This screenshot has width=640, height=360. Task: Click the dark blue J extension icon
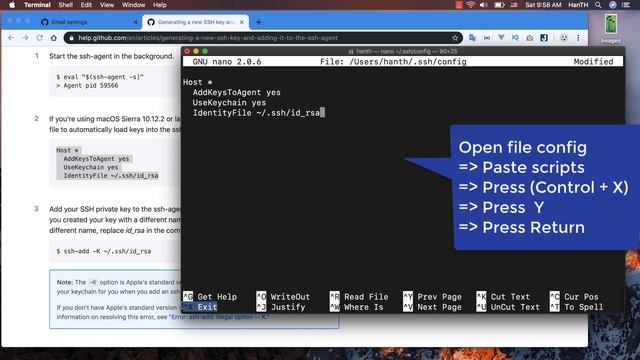(544, 38)
